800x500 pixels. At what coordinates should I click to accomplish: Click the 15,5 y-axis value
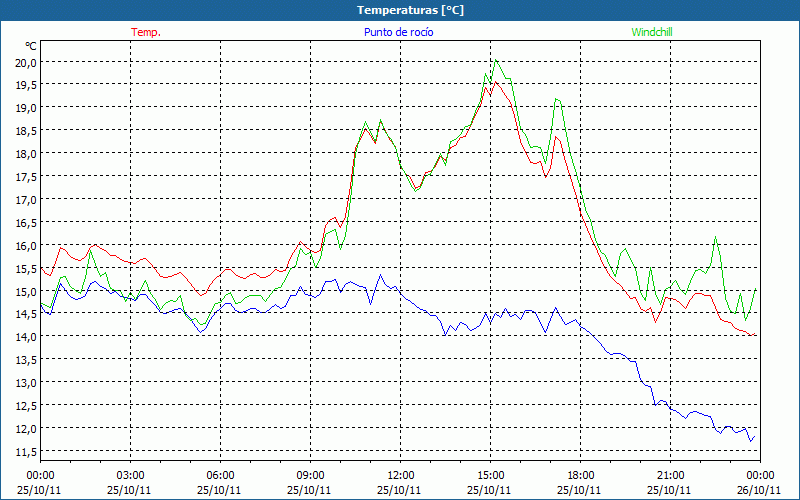(27, 268)
